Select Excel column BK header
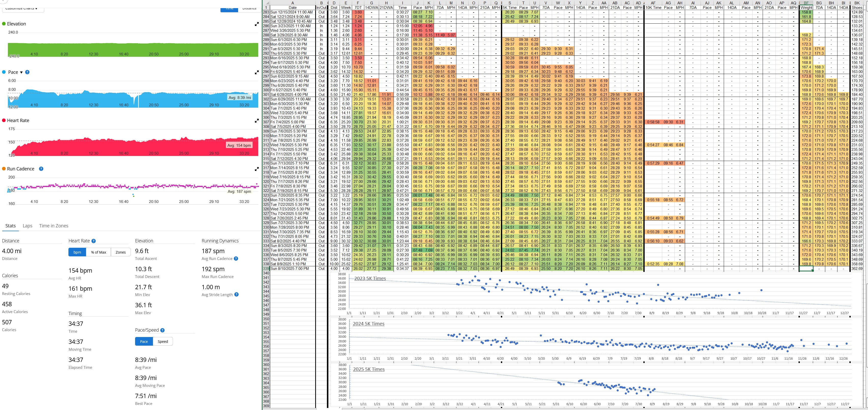868x410 pixels. click(x=857, y=3)
